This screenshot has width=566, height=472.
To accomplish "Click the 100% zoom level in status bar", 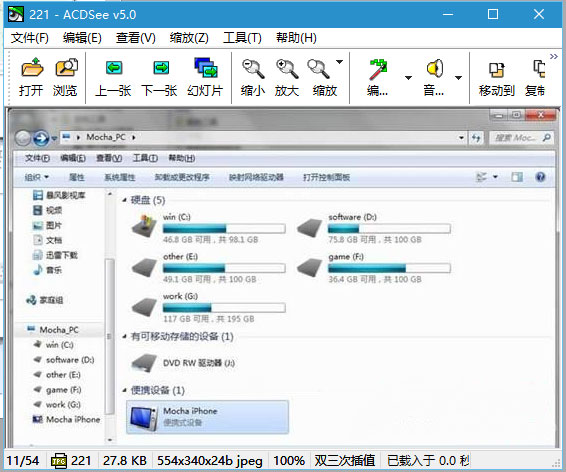I will [x=289, y=461].
